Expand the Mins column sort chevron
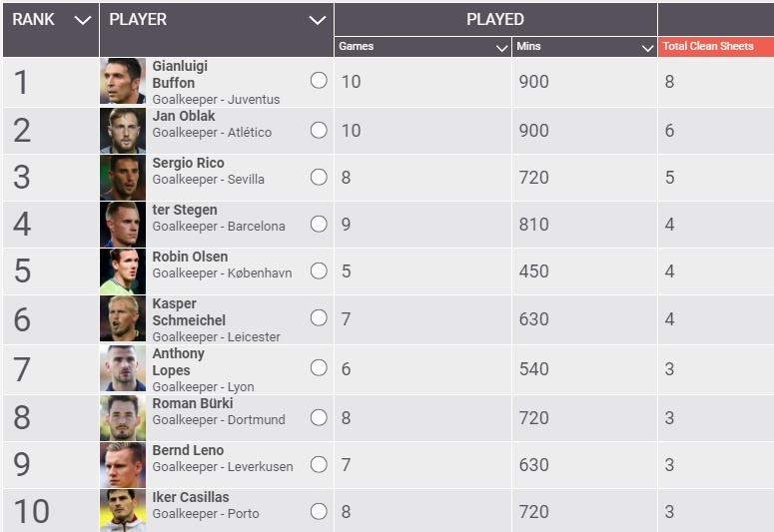The image size is (774, 532). (646, 47)
